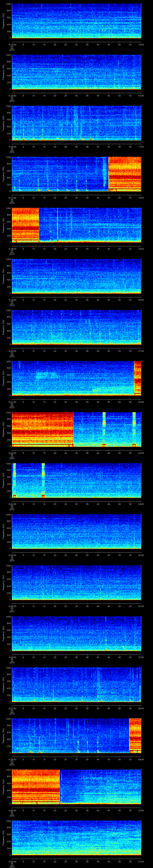Click the '26:00' end time label
This screenshot has width=153, height=868.
click(141, 606)
